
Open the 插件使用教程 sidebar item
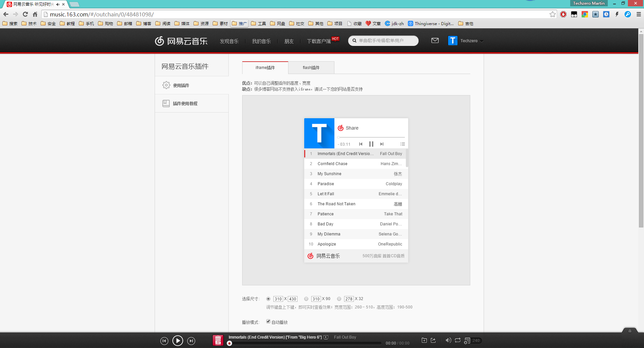[x=192, y=103]
